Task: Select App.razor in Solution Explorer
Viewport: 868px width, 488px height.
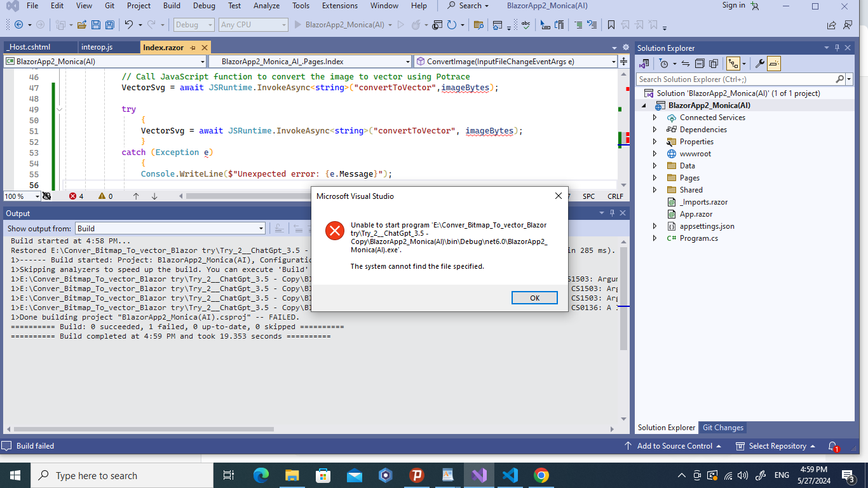Action: (x=696, y=214)
